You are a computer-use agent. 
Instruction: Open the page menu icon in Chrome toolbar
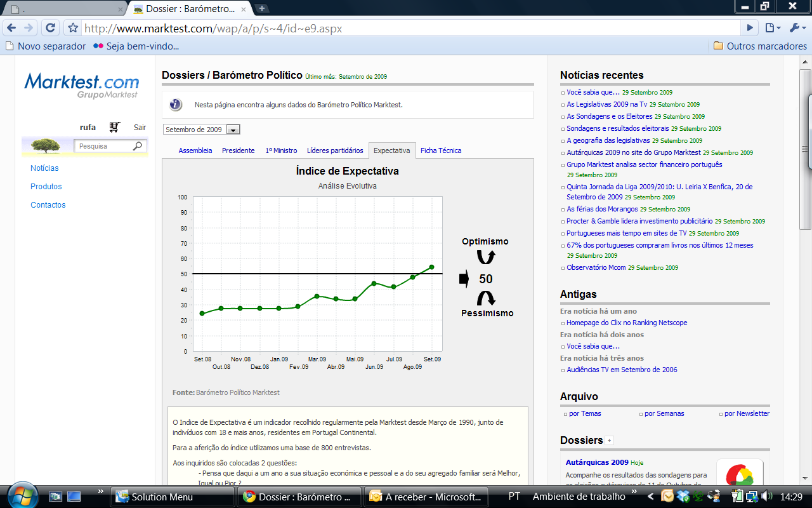click(x=771, y=28)
